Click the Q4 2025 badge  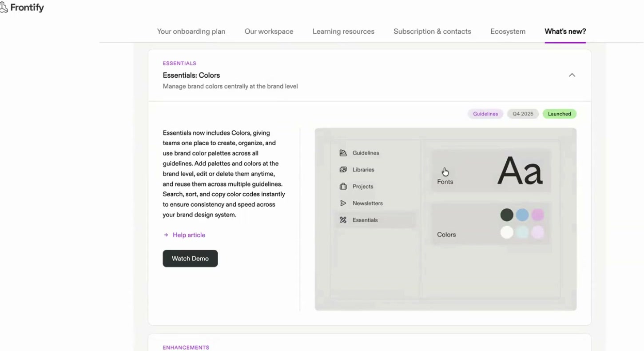[x=523, y=114]
